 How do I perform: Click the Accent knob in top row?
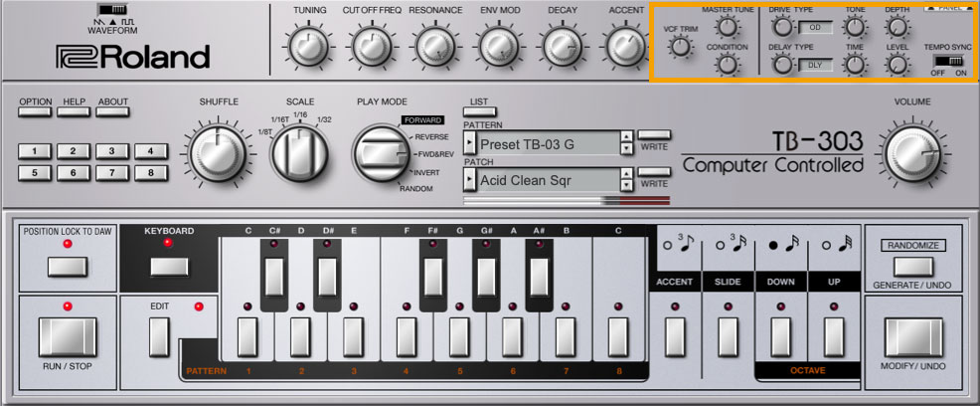[x=625, y=47]
